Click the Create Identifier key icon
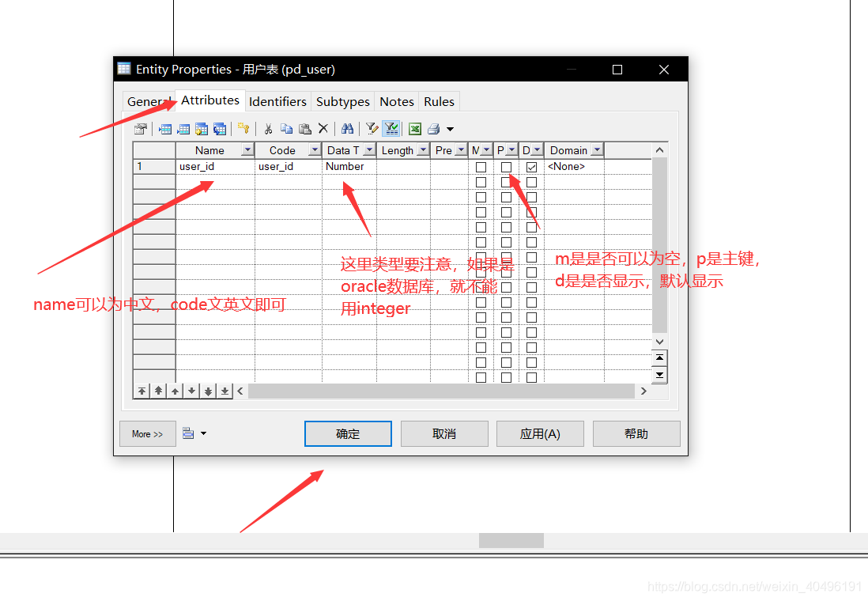This screenshot has height=601, width=868. point(243,129)
